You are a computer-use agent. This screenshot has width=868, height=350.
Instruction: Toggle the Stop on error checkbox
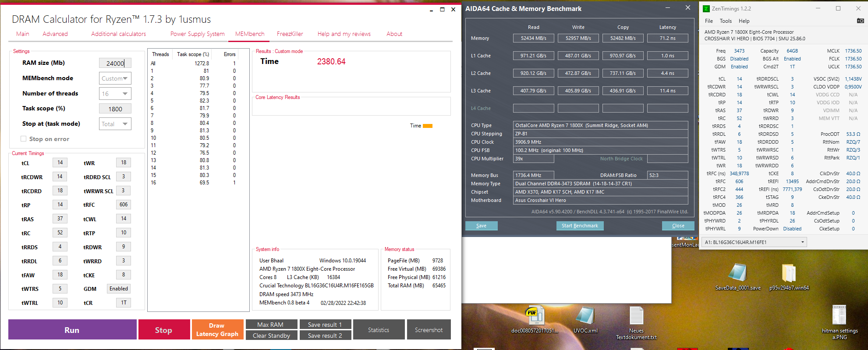click(24, 139)
